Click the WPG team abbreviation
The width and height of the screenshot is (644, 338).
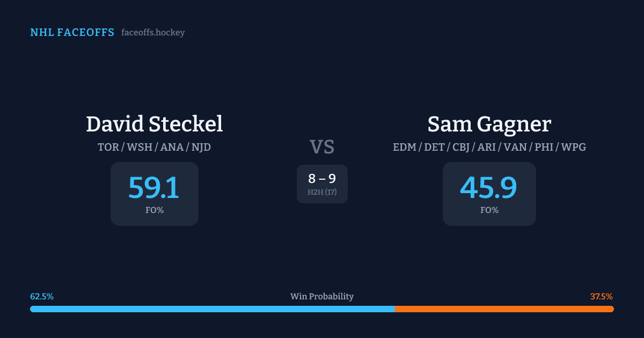click(573, 147)
